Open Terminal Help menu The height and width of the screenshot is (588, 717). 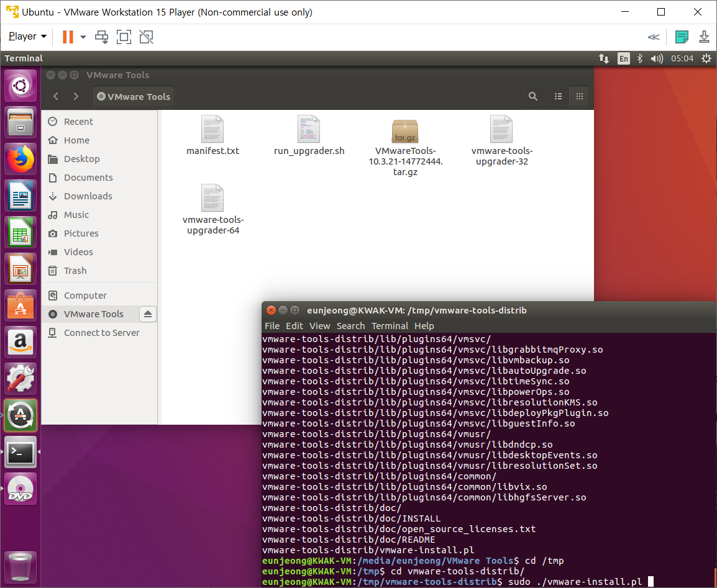[424, 326]
